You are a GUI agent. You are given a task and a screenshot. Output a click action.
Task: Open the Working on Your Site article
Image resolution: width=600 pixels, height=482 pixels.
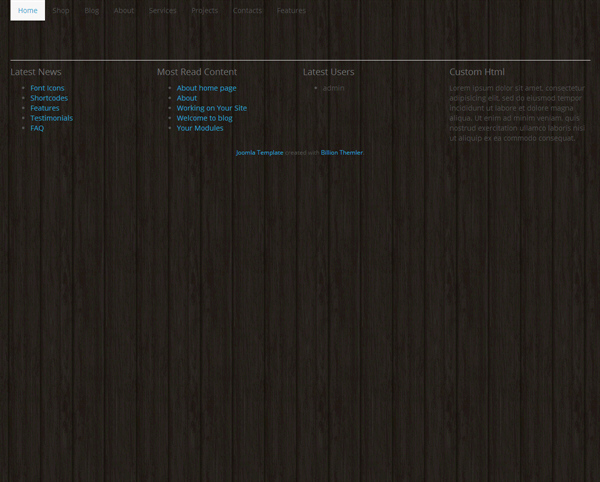coord(211,108)
